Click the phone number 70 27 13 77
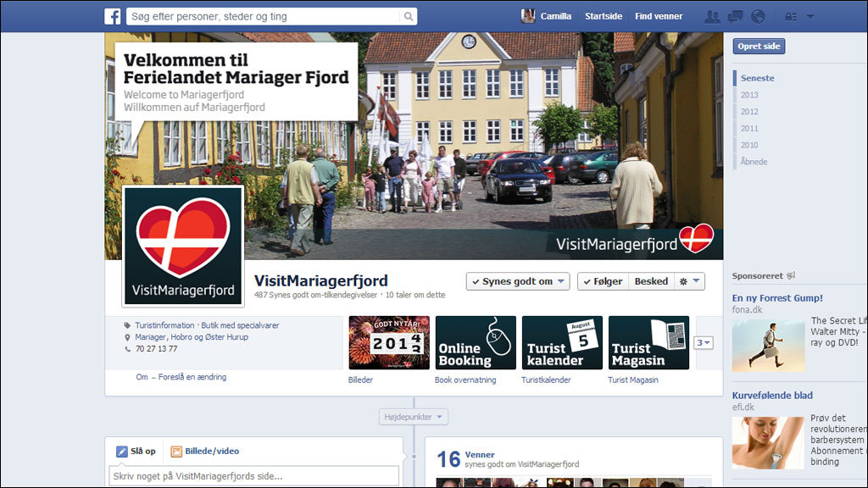This screenshot has width=868, height=488. (x=157, y=348)
